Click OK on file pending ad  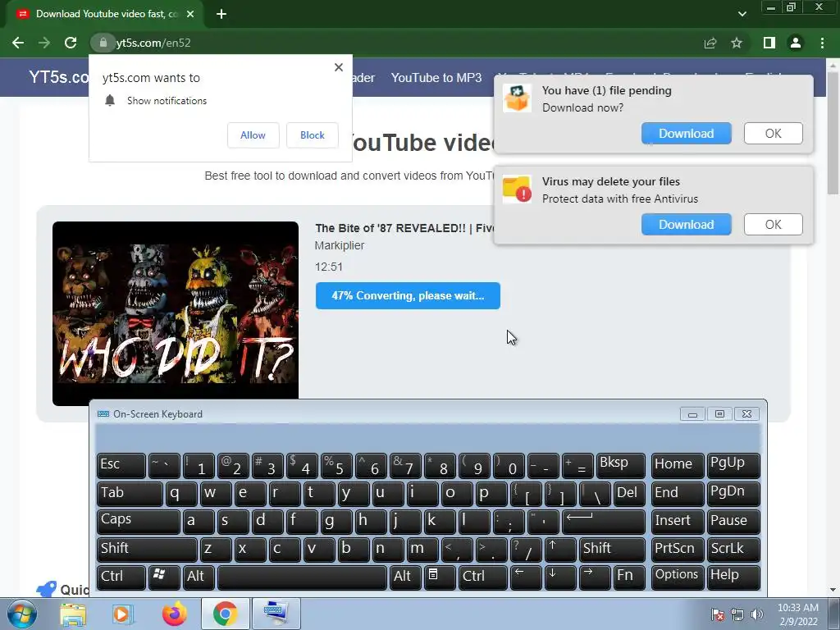pos(773,134)
